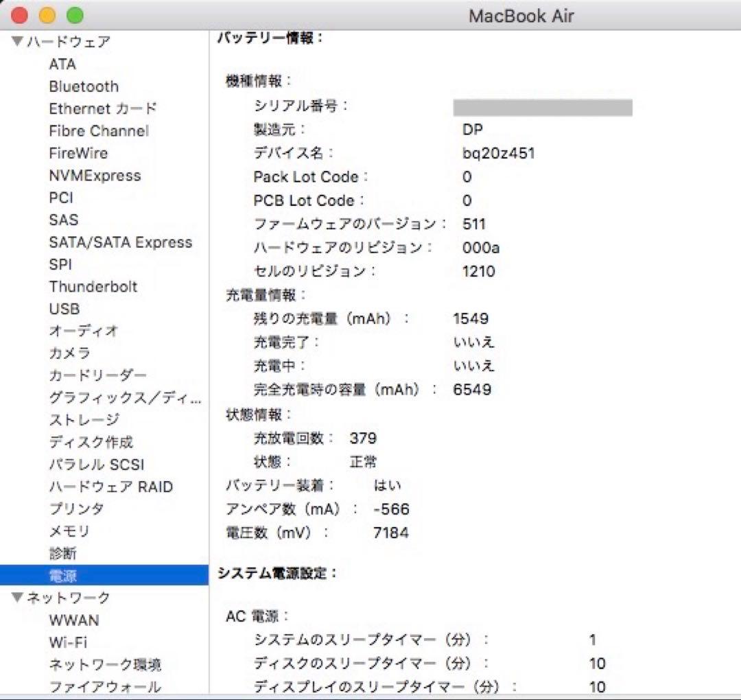Click the バッテリー情報 heading
The width and height of the screenshot is (741, 700).
tap(270, 38)
